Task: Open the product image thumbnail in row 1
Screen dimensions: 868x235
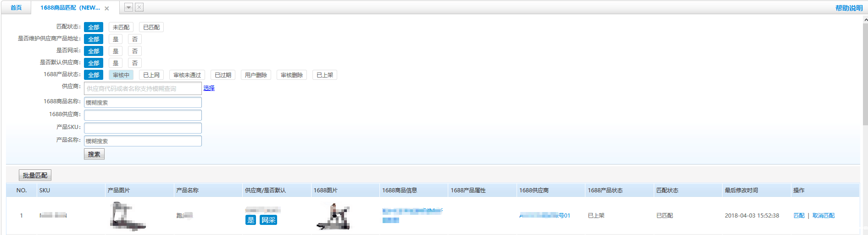Action: (128, 216)
